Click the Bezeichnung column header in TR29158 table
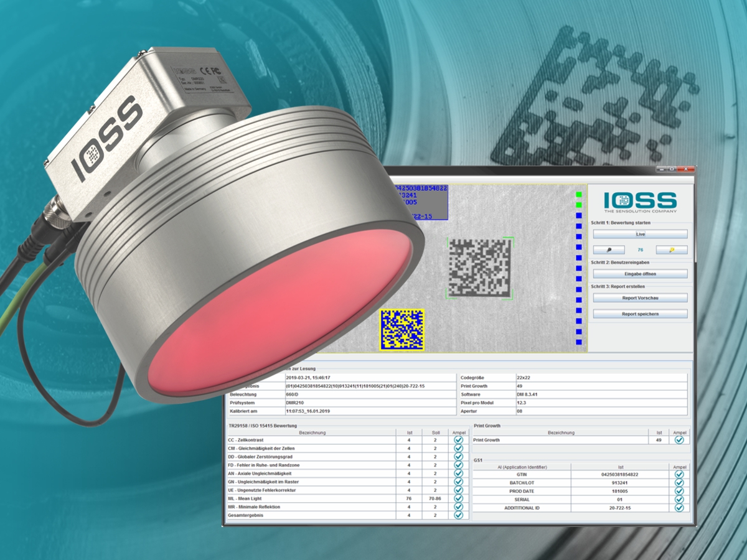The width and height of the screenshot is (747, 560). [312, 432]
